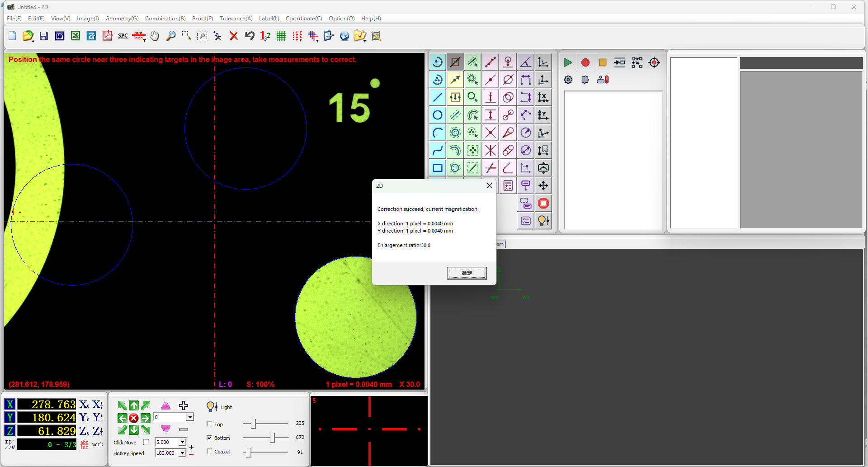The image size is (868, 467).
Task: Click the red stop octagon icon
Action: (x=543, y=203)
